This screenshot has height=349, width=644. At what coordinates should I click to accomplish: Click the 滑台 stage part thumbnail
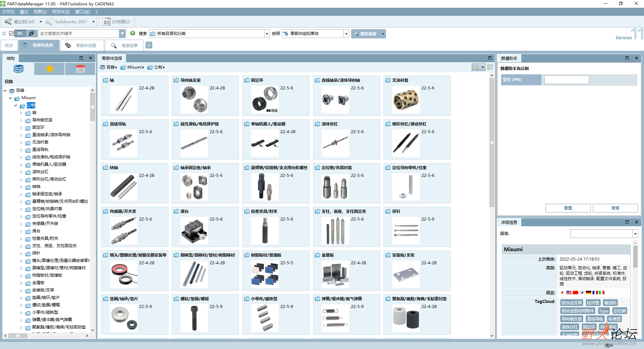tap(194, 231)
